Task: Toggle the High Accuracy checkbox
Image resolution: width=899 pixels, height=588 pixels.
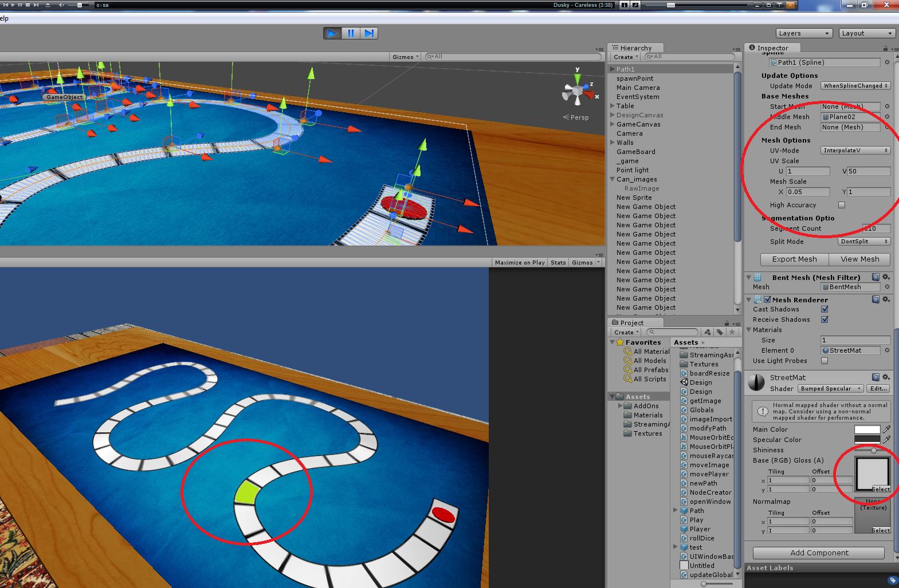Action: pos(842,205)
